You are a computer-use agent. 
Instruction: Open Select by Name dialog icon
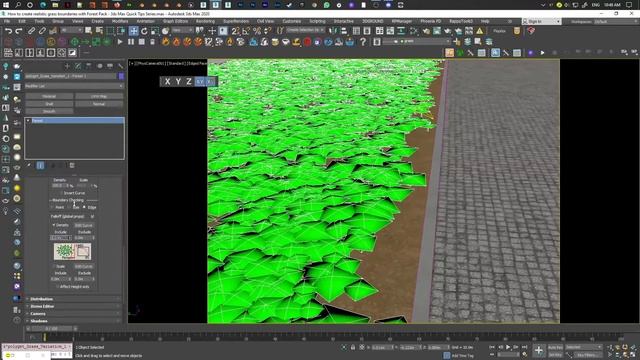tap(99, 31)
